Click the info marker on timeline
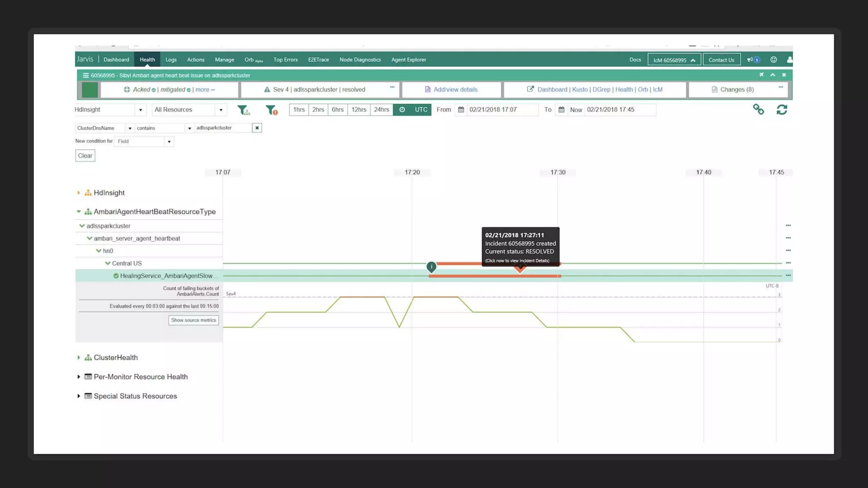 (431, 267)
